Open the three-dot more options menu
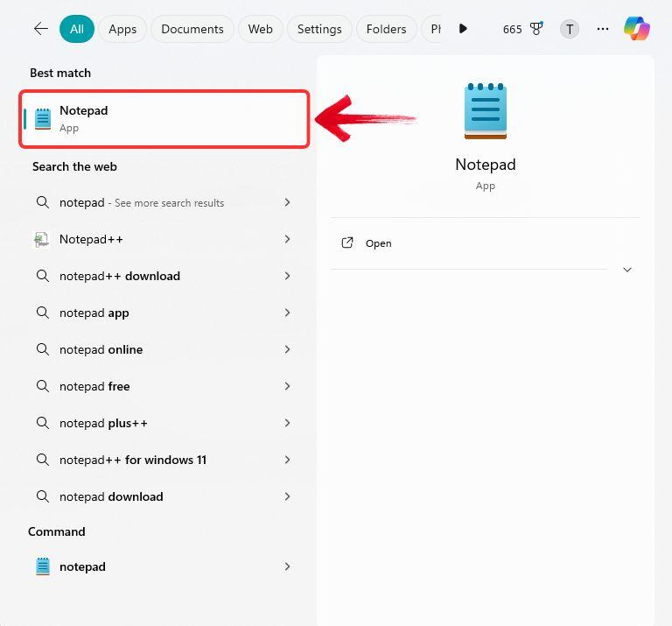Viewport: 672px width, 626px height. [x=603, y=29]
